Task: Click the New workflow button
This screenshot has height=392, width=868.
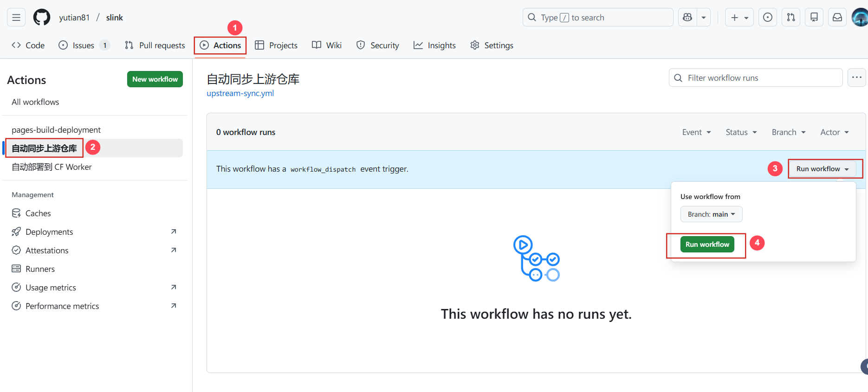Action: (x=155, y=79)
